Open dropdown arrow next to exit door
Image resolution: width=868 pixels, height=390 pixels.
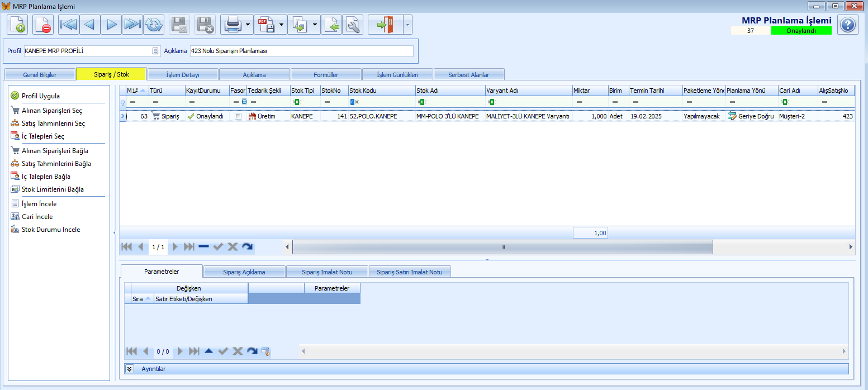(x=407, y=25)
